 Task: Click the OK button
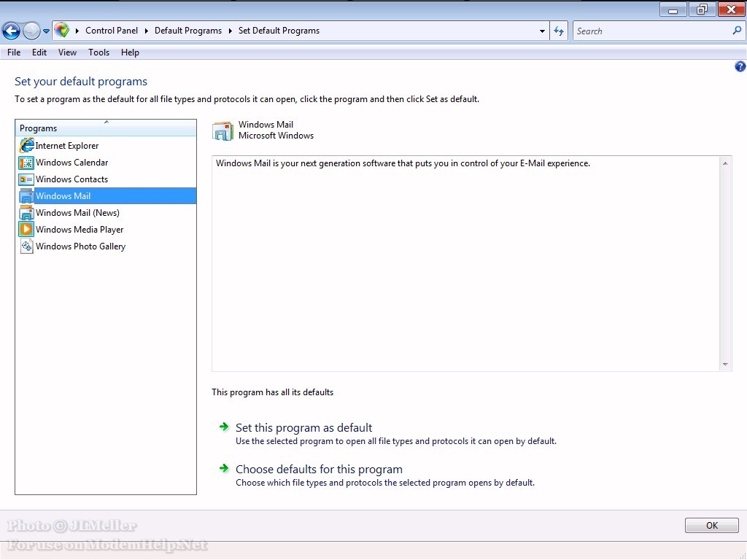tap(712, 525)
